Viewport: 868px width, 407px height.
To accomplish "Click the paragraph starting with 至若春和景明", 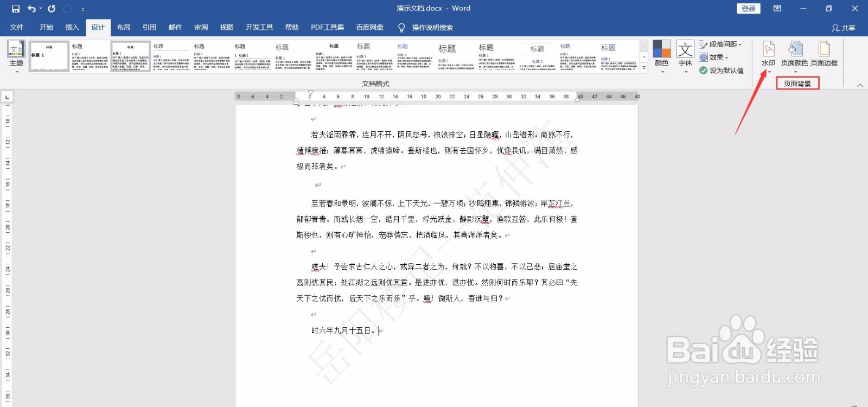I will pos(437,219).
